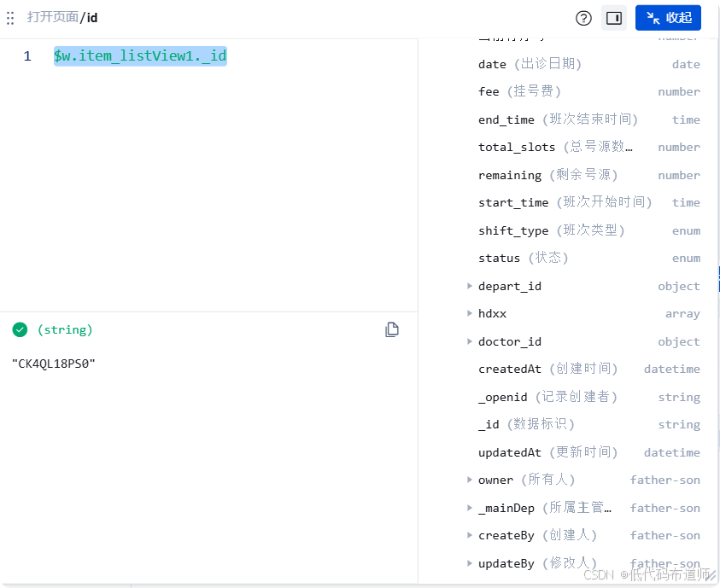Copy the result with the copy icon
The image size is (720, 588).
click(x=392, y=329)
